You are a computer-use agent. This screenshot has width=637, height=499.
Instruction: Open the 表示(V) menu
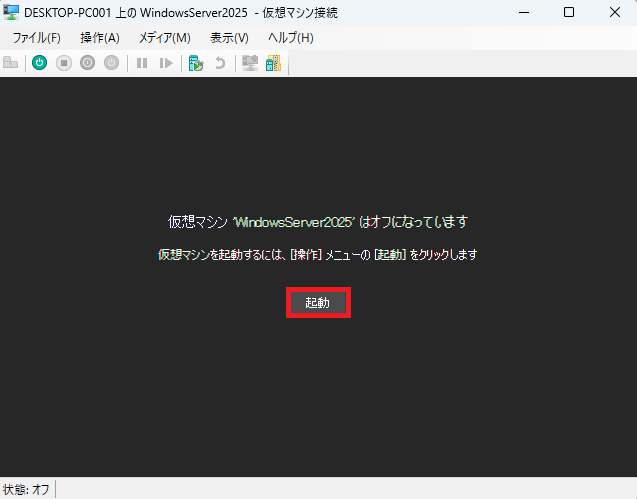click(x=229, y=38)
